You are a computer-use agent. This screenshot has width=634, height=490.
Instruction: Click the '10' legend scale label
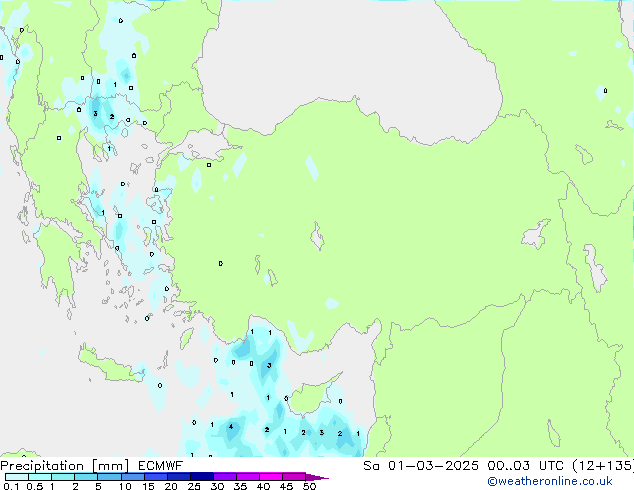(x=125, y=486)
